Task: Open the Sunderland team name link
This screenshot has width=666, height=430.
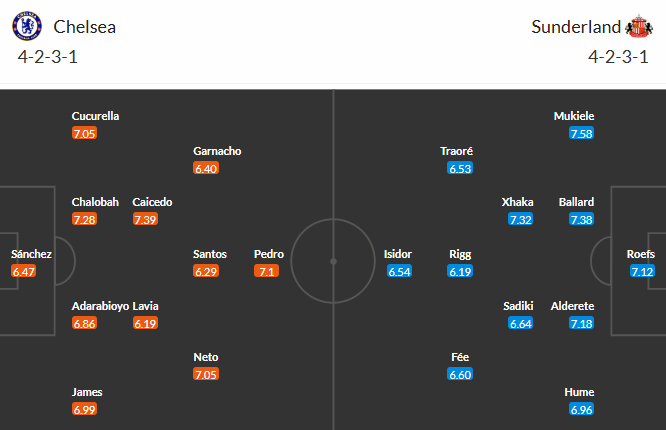Action: coord(574,27)
